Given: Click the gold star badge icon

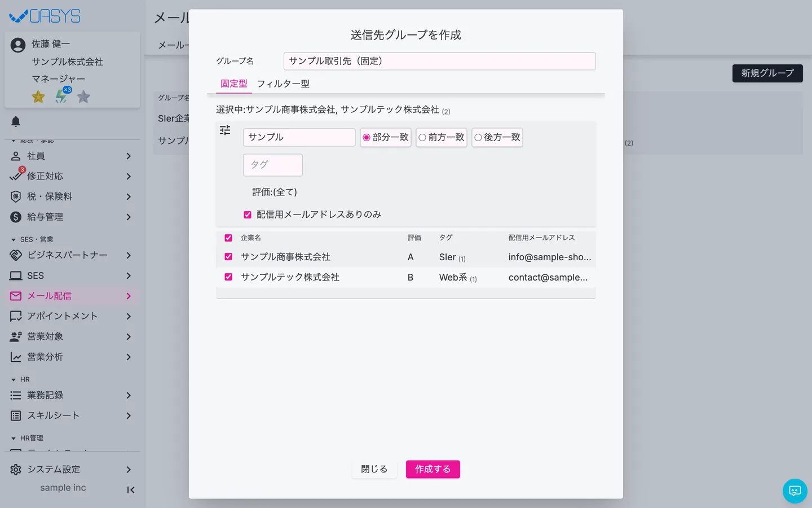Looking at the screenshot, I should (x=38, y=97).
